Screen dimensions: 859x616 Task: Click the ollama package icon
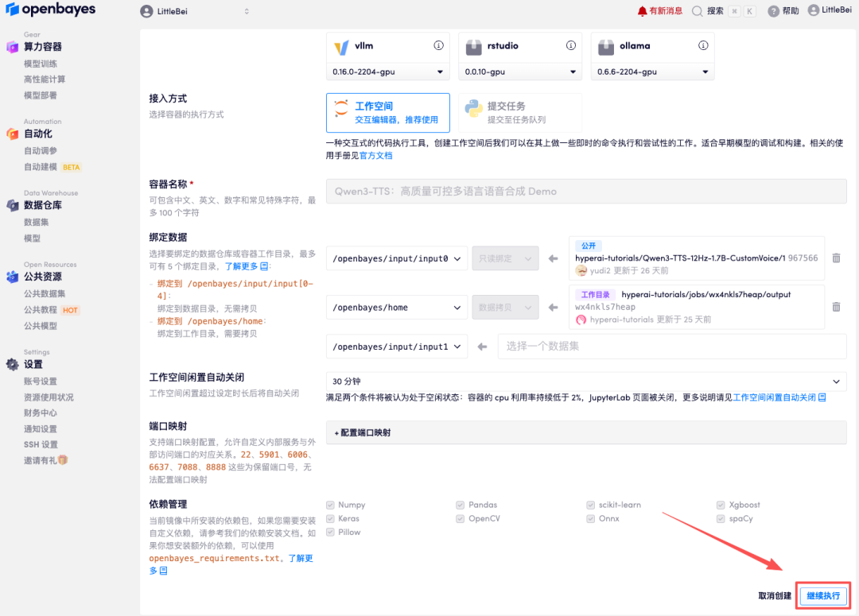pos(606,48)
